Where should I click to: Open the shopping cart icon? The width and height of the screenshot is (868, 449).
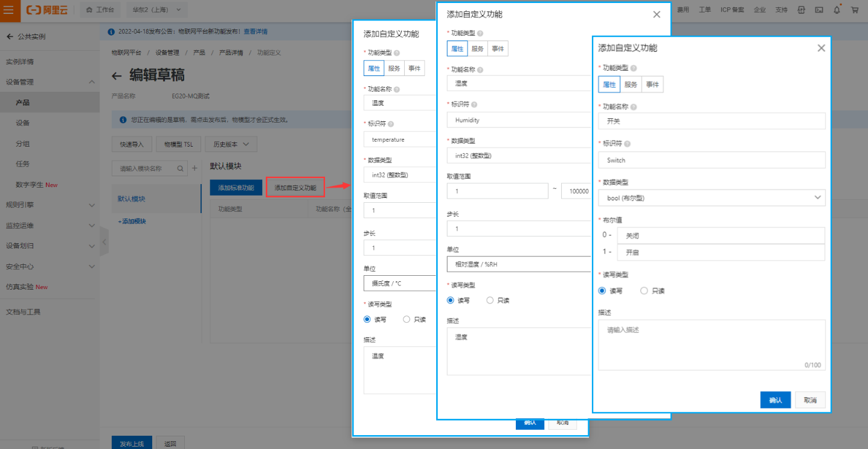(855, 10)
